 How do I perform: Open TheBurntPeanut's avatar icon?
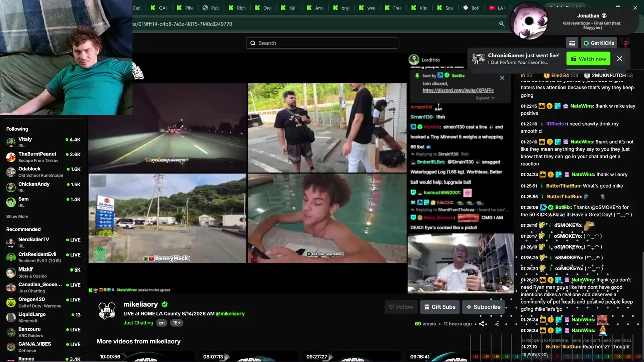coord(11,157)
